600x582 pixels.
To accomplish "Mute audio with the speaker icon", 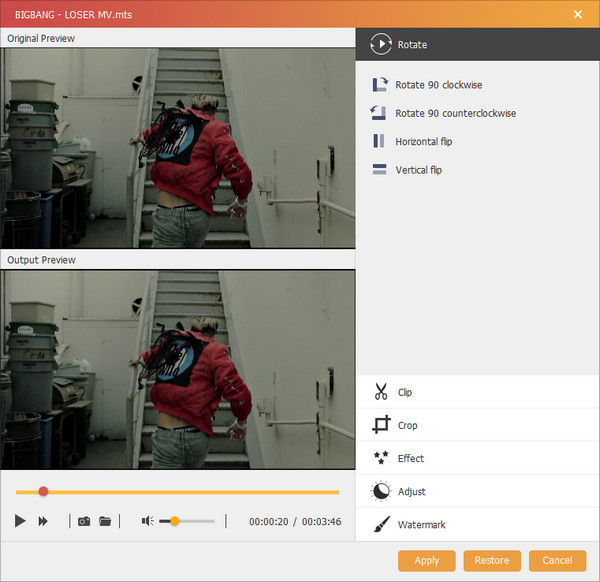I will pyautogui.click(x=147, y=521).
